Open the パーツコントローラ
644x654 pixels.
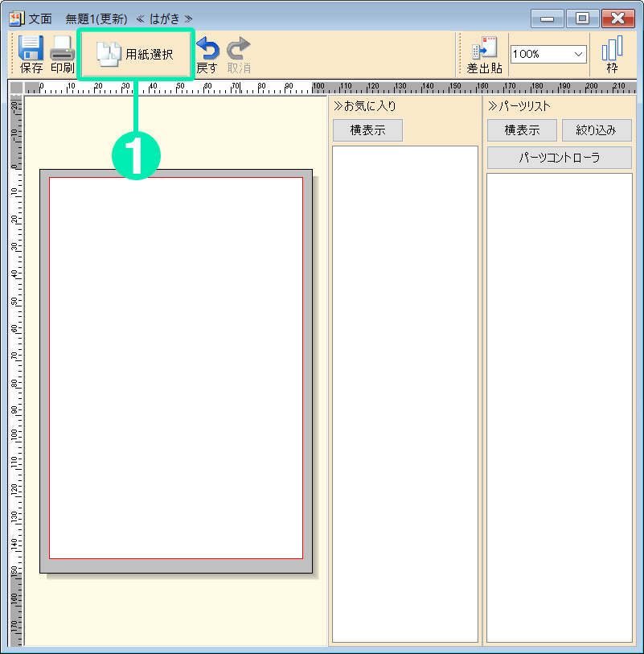pos(559,157)
